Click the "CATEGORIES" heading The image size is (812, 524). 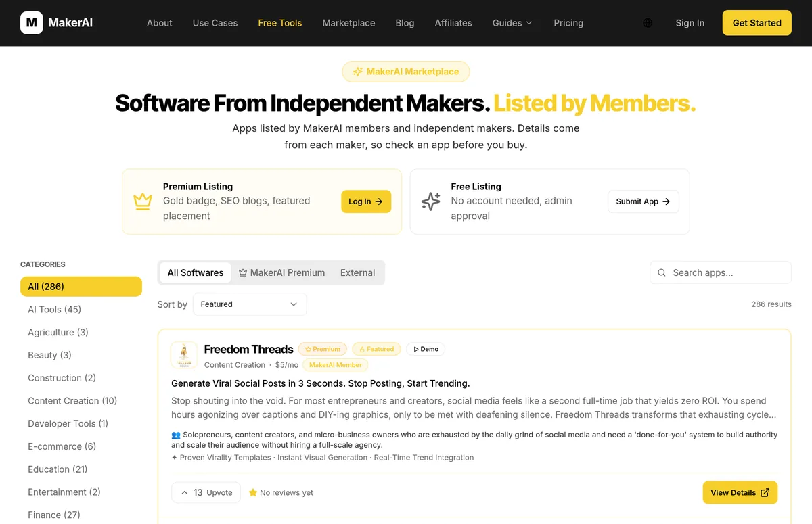click(x=43, y=264)
